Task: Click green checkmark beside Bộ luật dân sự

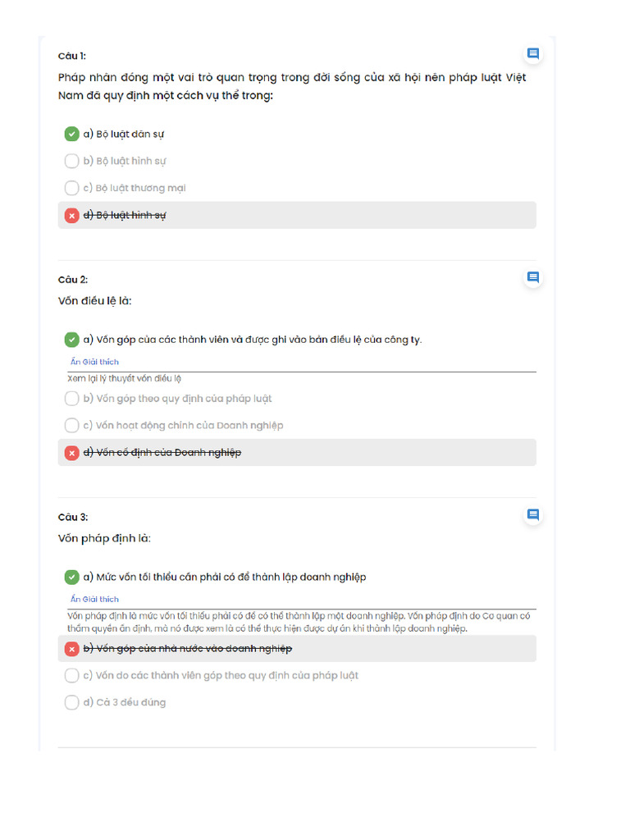Action: 71,134
